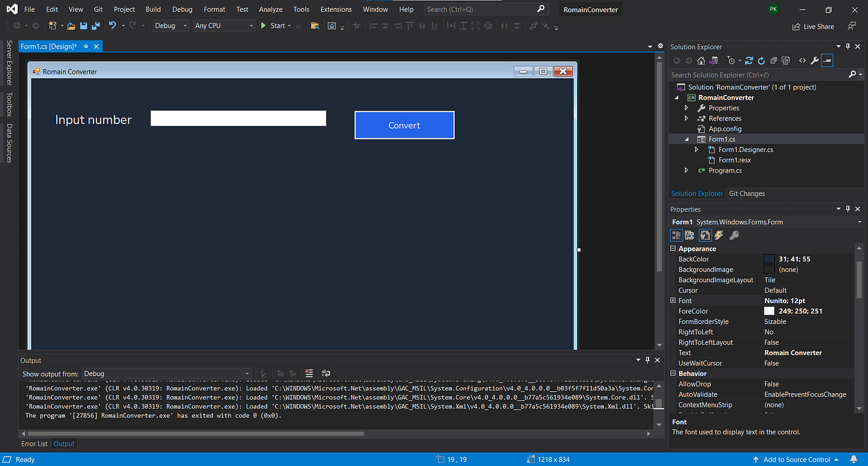868x466 pixels.
Task: Close the Form1.cs [Design] tab
Action: tap(96, 46)
